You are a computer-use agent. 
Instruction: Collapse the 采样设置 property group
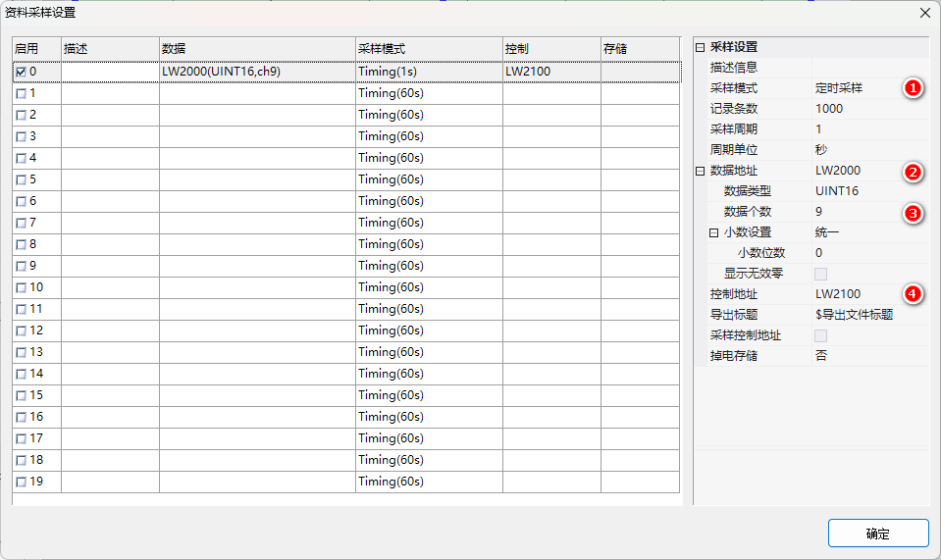coord(700,47)
